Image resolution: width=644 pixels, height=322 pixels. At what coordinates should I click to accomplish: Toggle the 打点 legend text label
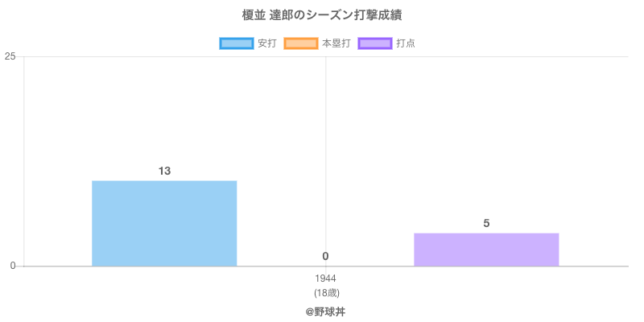(x=406, y=43)
